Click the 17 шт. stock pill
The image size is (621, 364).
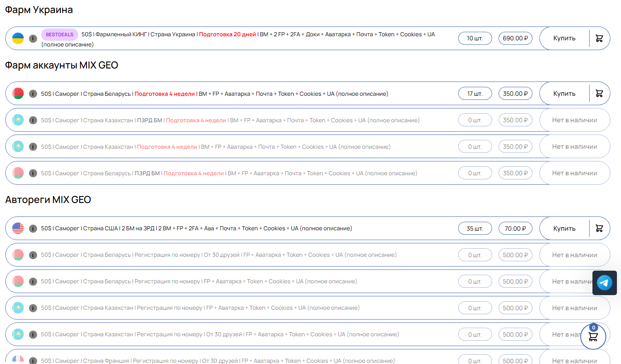pyautogui.click(x=475, y=93)
